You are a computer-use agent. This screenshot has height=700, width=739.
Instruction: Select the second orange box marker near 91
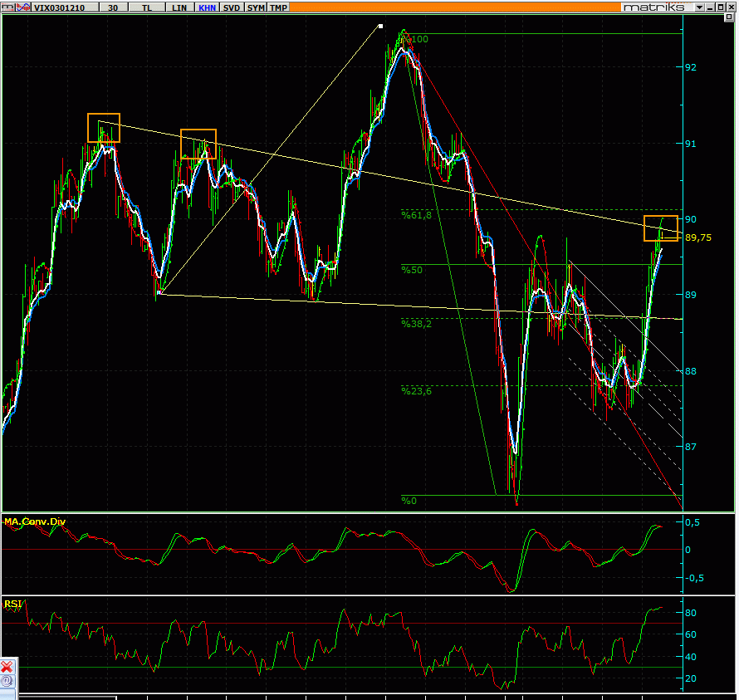pyautogui.click(x=198, y=144)
